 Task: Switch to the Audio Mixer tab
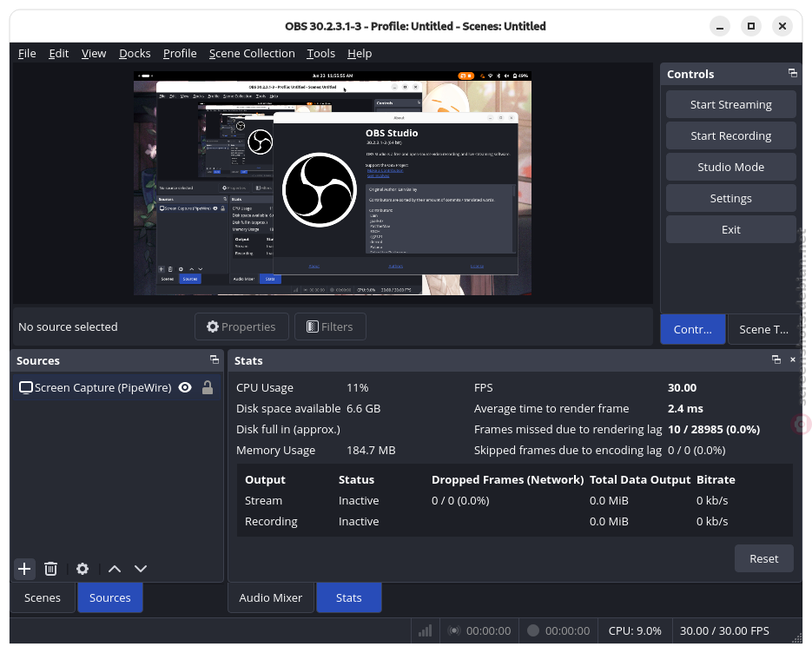[x=270, y=597]
